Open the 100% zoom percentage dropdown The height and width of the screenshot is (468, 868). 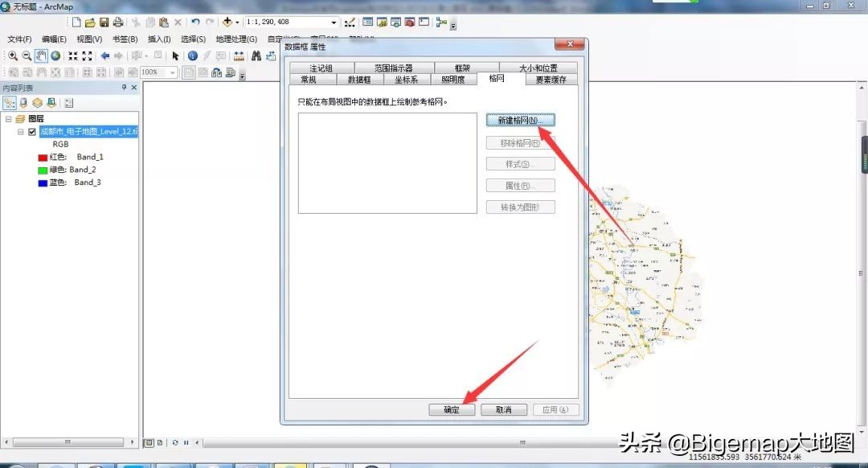coord(172,72)
